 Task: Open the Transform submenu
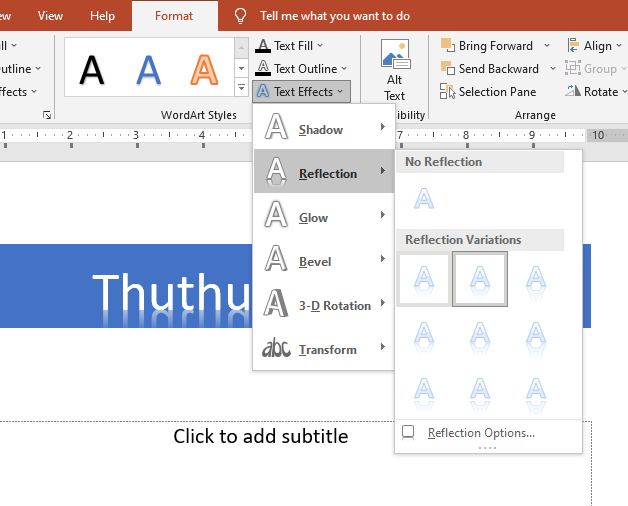tap(324, 348)
